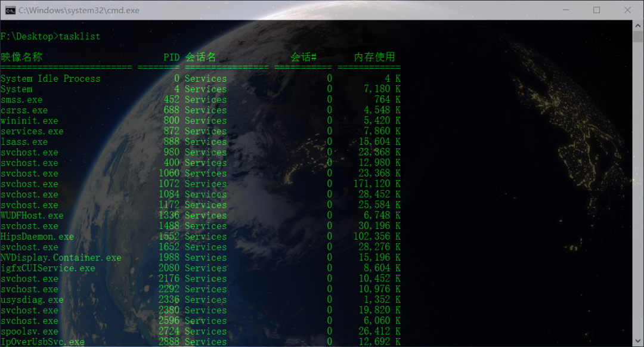This screenshot has width=644, height=347.
Task: Click memory value 4,548 K
Action: (382, 110)
